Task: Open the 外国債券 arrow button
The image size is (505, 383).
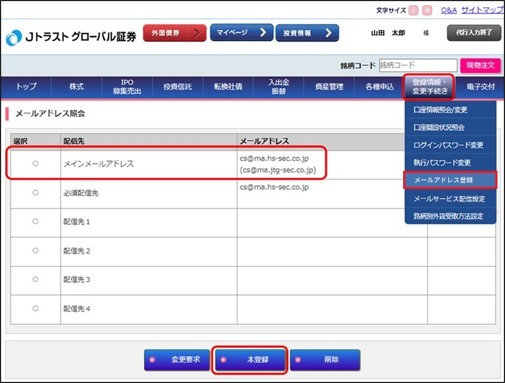Action: 175,33
